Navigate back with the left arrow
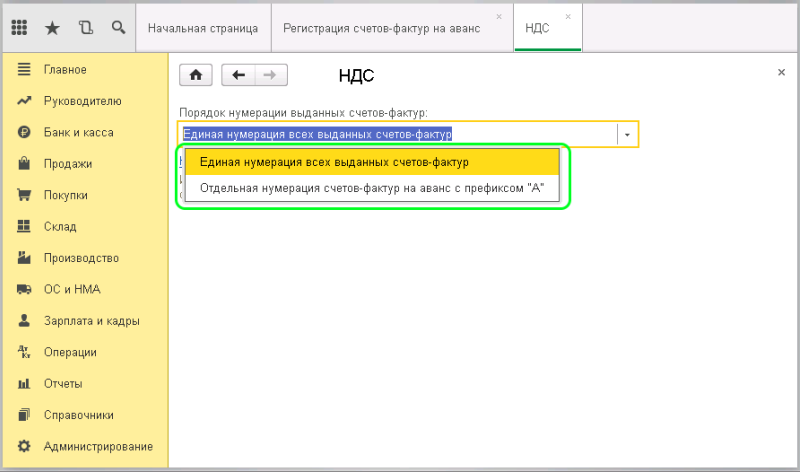Image resolution: width=800 pixels, height=472 pixels. [238, 75]
